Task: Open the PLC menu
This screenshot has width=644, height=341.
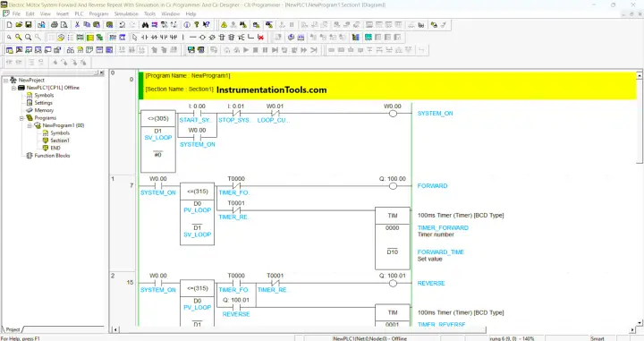Action: point(79,14)
